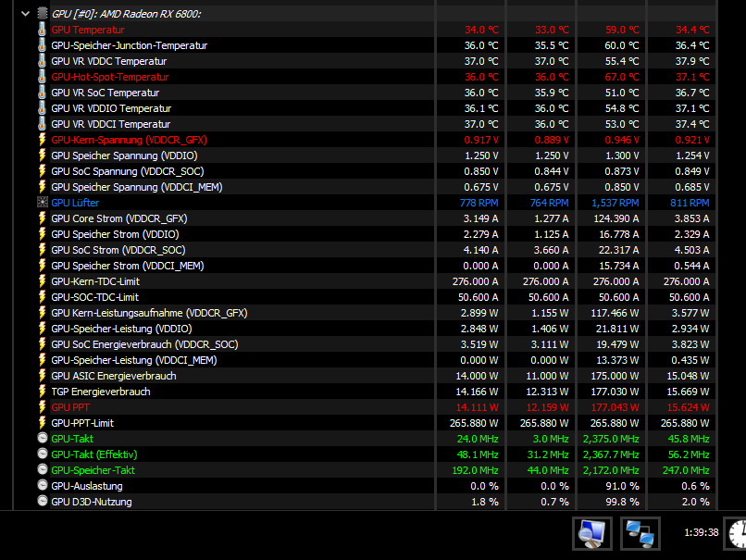Click lightning icon of GPU-Kern-Spannung (VDDCR_GFX)

pyautogui.click(x=42, y=140)
